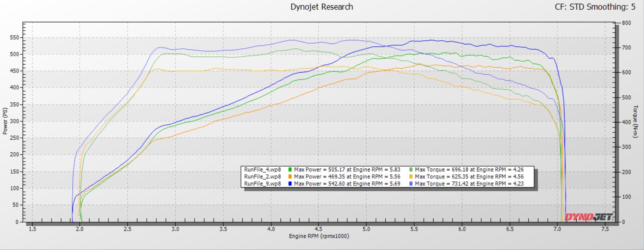
Task: Click the Dynojet logo in chart corner
Action: (x=589, y=217)
